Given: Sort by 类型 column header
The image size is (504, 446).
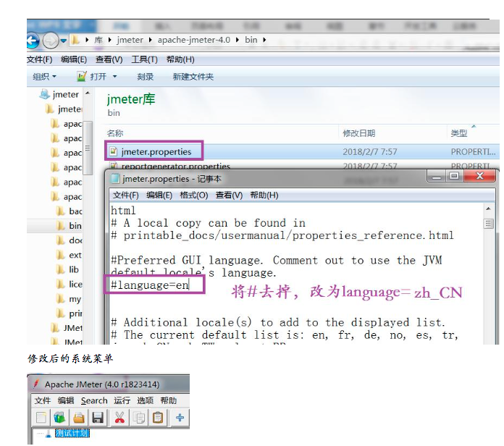Looking at the screenshot, I should click(458, 133).
